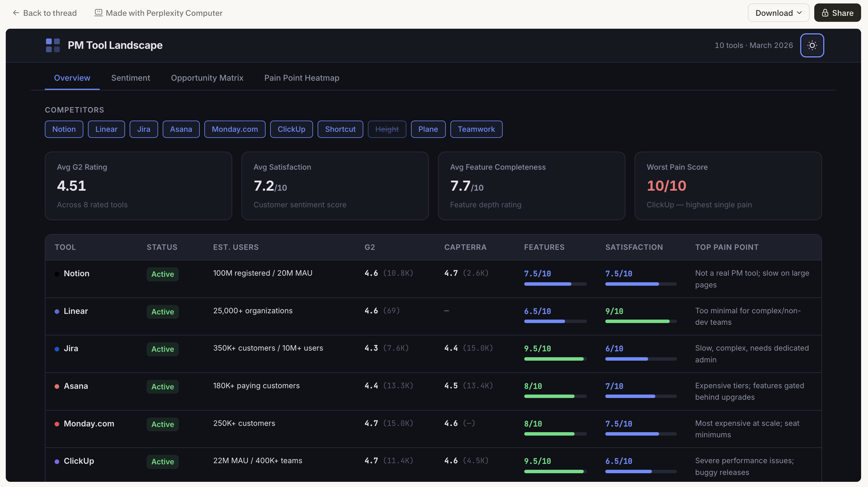Image resolution: width=868 pixels, height=487 pixels.
Task: Click the Teamwork competitor chip
Action: click(477, 129)
